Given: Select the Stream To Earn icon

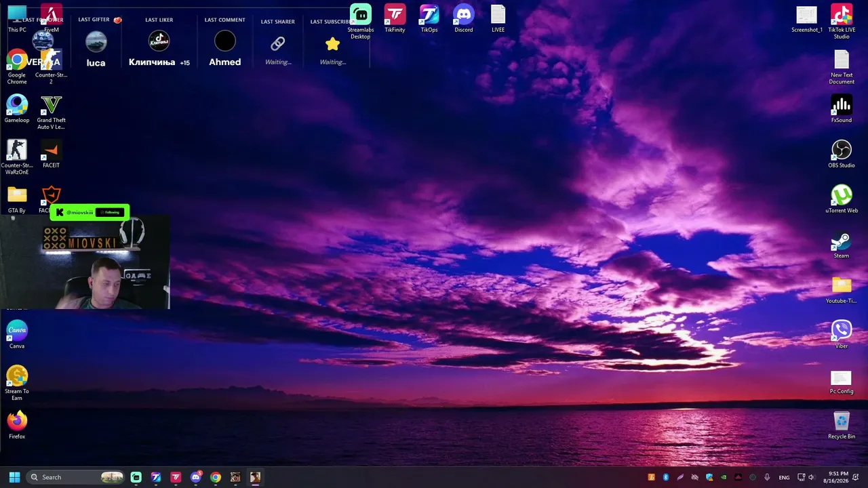Looking at the screenshot, I should click(17, 383).
